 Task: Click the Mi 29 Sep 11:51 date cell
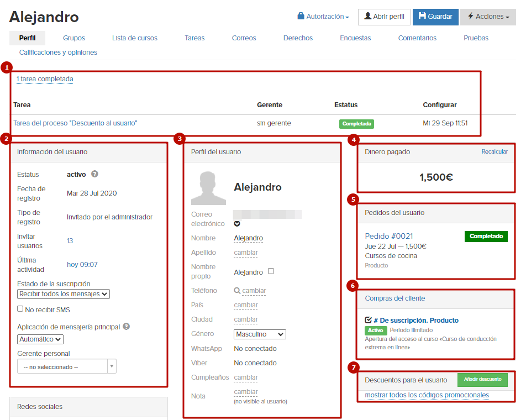pyautogui.click(x=445, y=123)
